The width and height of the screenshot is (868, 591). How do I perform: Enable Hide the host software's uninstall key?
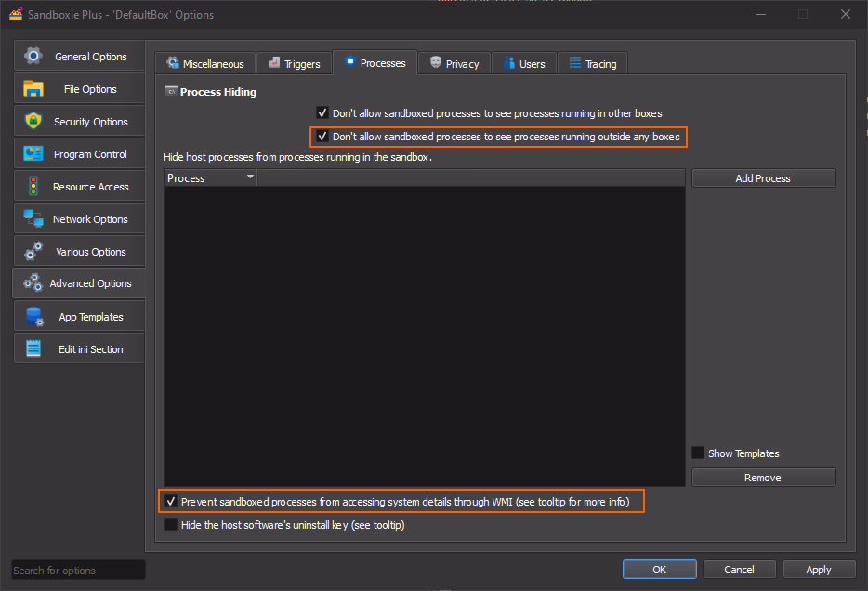point(171,525)
